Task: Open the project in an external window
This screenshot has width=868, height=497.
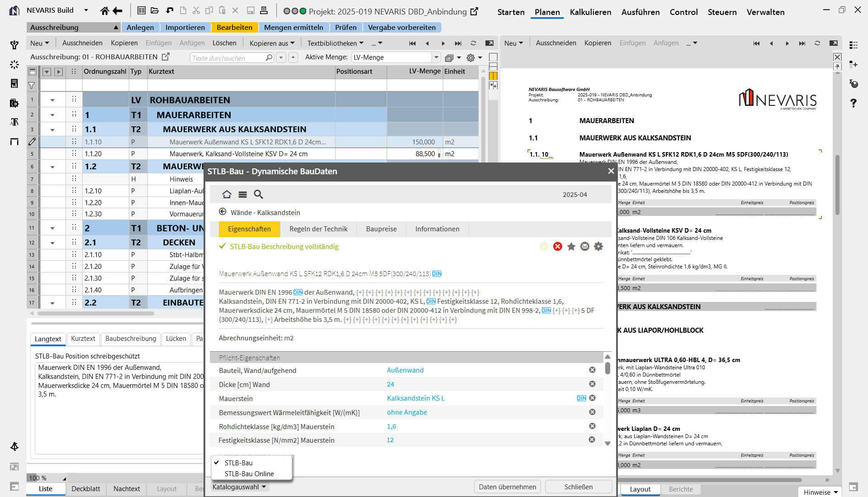Action: click(x=474, y=11)
